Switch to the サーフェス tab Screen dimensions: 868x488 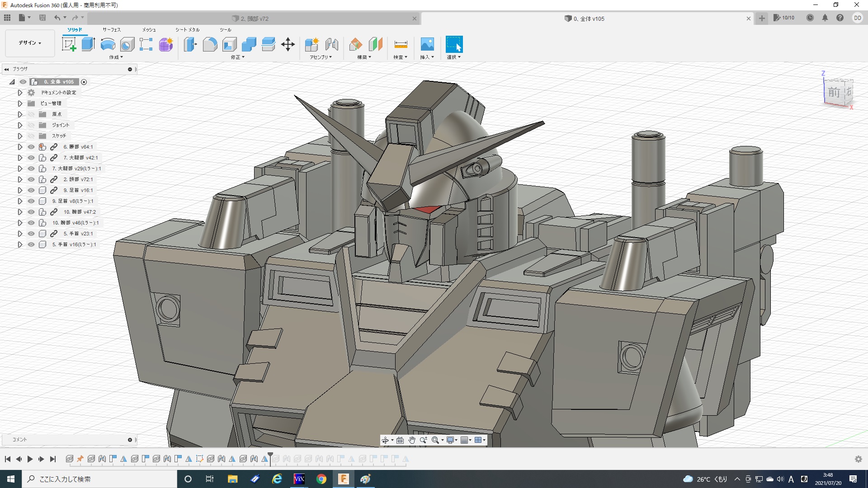[111, 30]
